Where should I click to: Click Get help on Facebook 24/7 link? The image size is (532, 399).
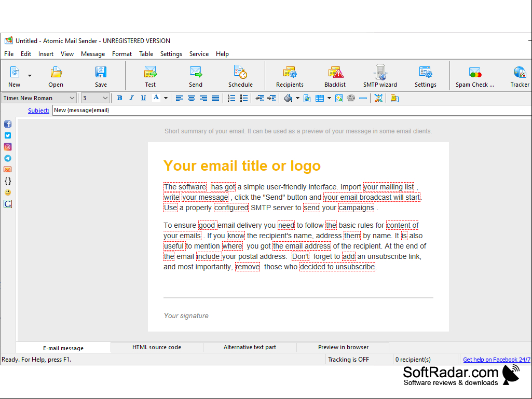click(497, 359)
